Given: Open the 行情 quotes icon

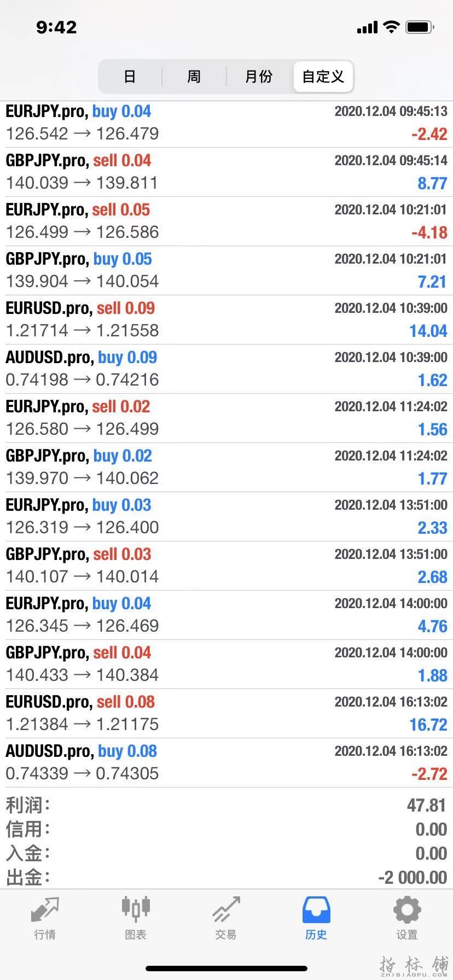Looking at the screenshot, I should point(45,909).
